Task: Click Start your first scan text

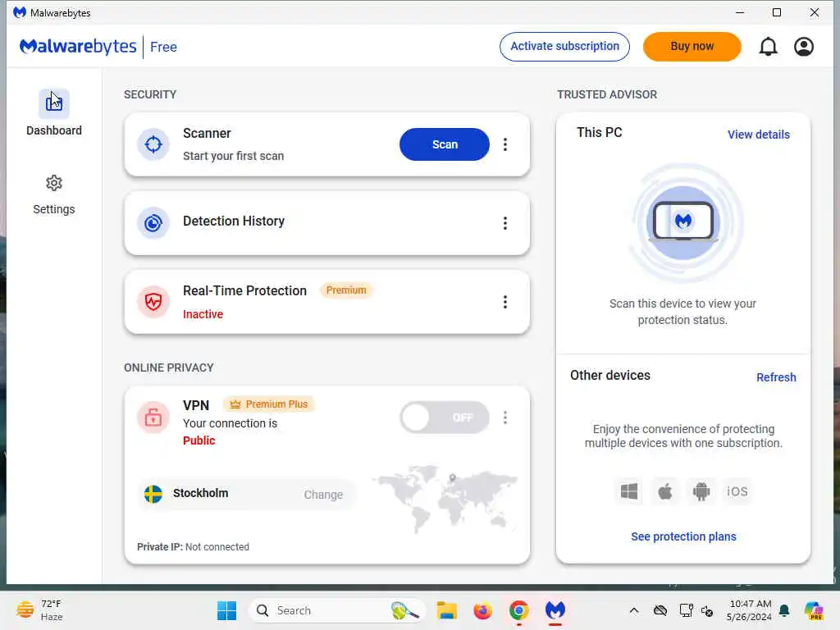Action: tap(233, 156)
